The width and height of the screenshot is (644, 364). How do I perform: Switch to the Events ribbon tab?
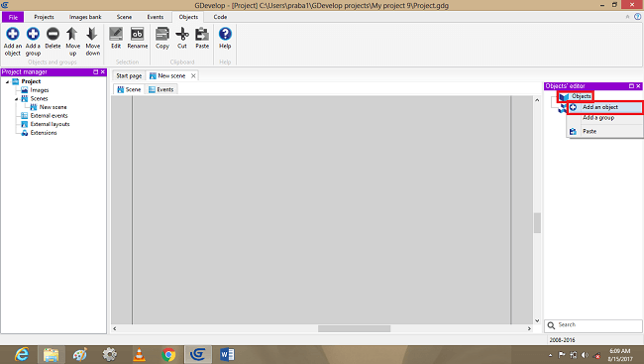[156, 17]
